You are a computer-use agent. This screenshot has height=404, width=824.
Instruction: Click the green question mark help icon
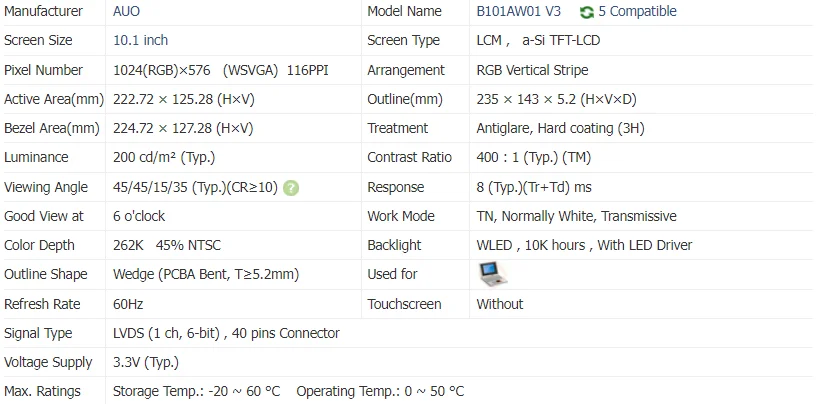coord(291,187)
